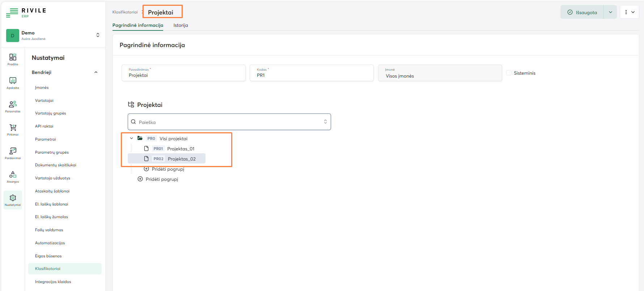Image resolution: width=644 pixels, height=291 pixels.
Task: Open the Apskaita accounting module
Action: pyautogui.click(x=13, y=83)
